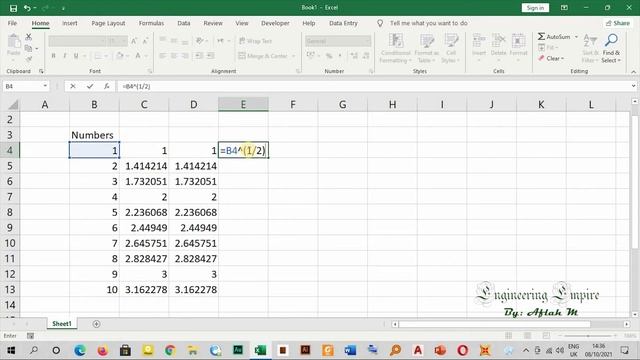Open Word from the taskbar
The width and height of the screenshot is (640, 360).
tap(350, 350)
